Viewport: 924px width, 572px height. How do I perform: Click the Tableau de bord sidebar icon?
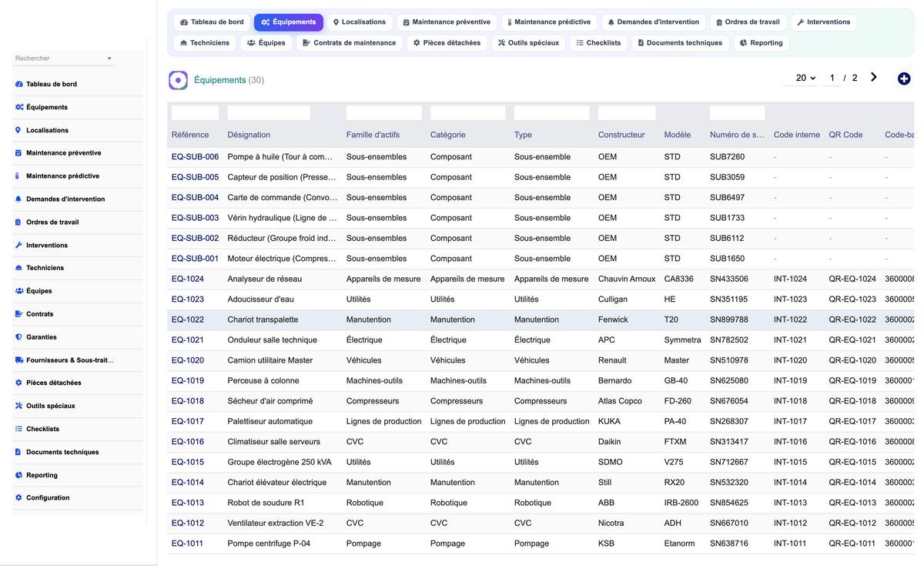coord(19,84)
